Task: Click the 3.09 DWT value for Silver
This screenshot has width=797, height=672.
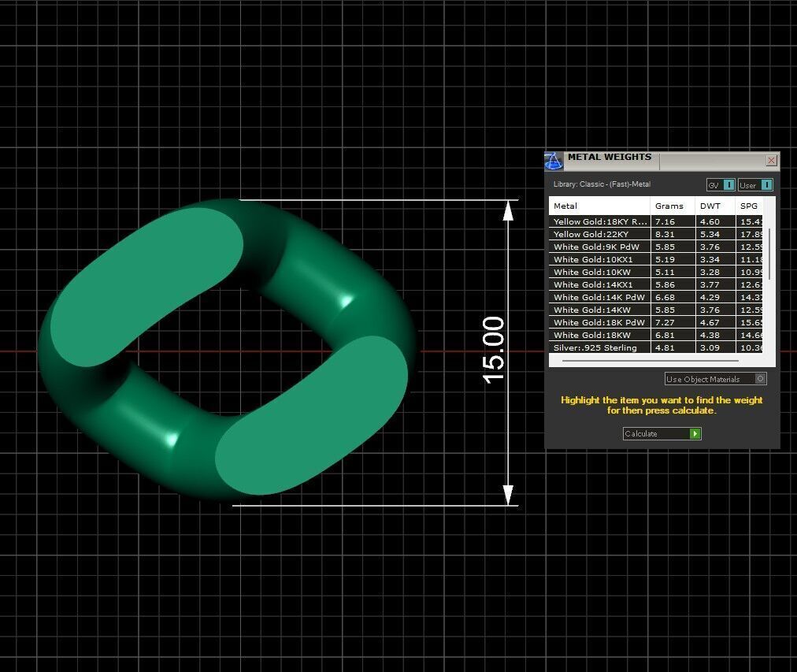Action: click(x=710, y=347)
